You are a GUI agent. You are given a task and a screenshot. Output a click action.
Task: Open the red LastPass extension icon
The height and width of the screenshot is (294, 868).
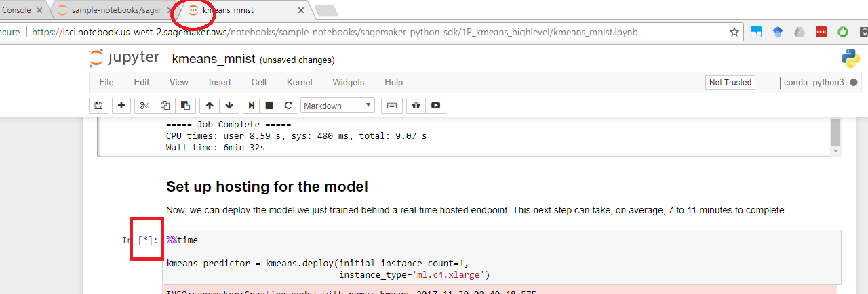[x=821, y=32]
